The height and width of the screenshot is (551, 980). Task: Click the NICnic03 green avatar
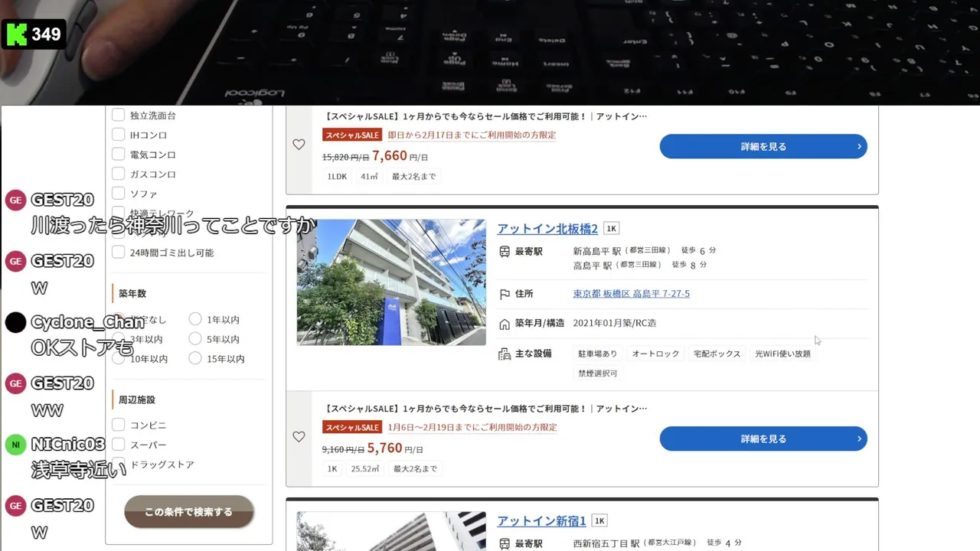15,445
